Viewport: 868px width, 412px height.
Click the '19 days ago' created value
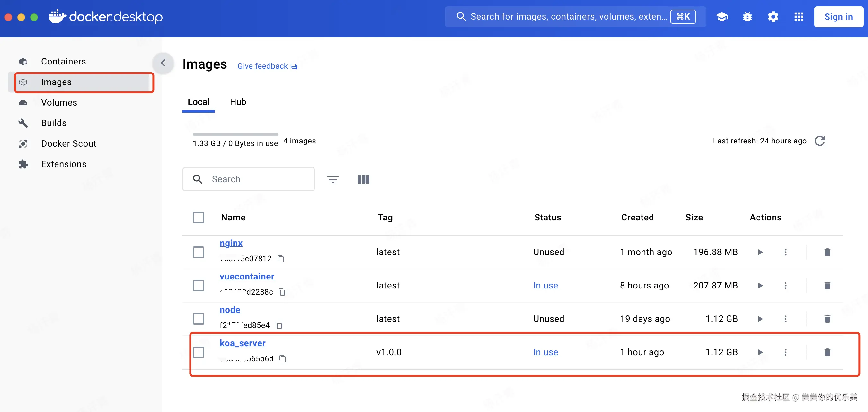point(645,319)
